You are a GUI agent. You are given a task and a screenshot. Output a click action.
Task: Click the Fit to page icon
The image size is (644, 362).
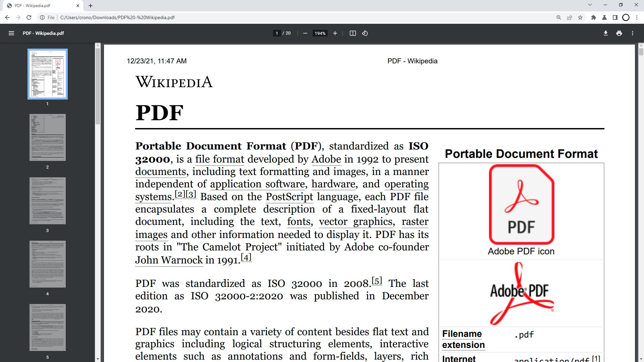[x=353, y=33]
